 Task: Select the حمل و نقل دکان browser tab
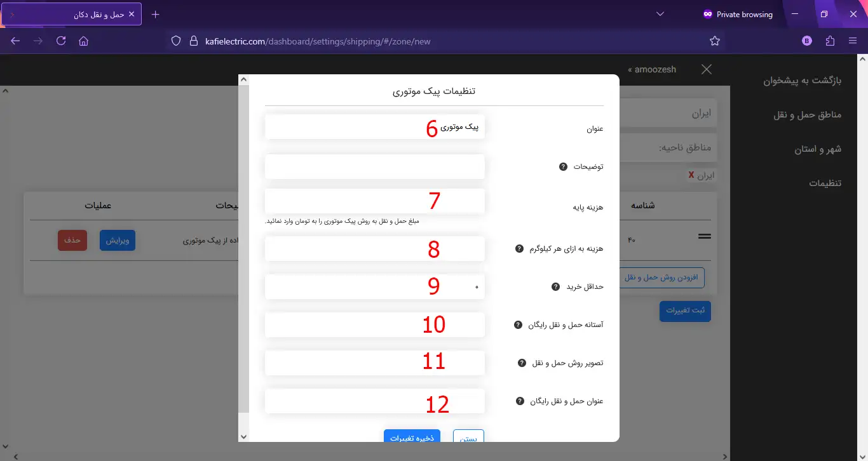click(89, 13)
